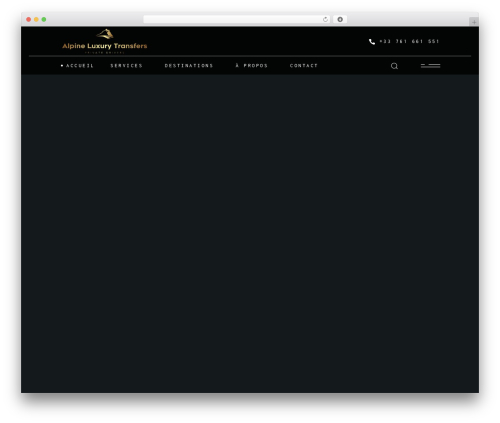500x423 pixels.
Task: Maximize the browser window green button
Action: [x=44, y=19]
